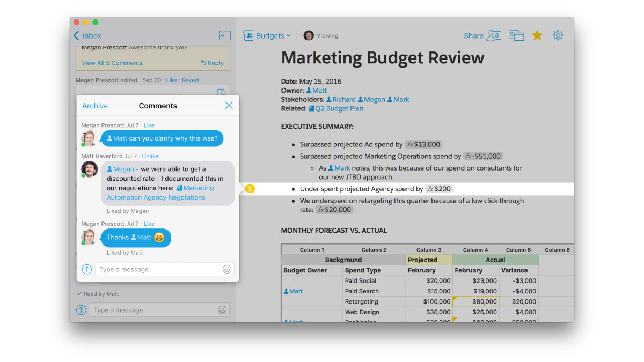Open the document layout view icon
Image resolution: width=644 pixels, height=362 pixels.
516,35
